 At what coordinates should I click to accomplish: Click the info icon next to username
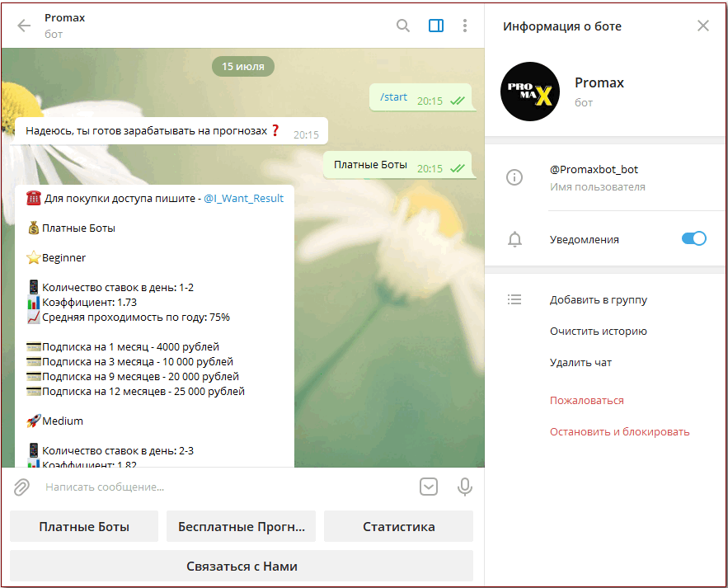[514, 177]
